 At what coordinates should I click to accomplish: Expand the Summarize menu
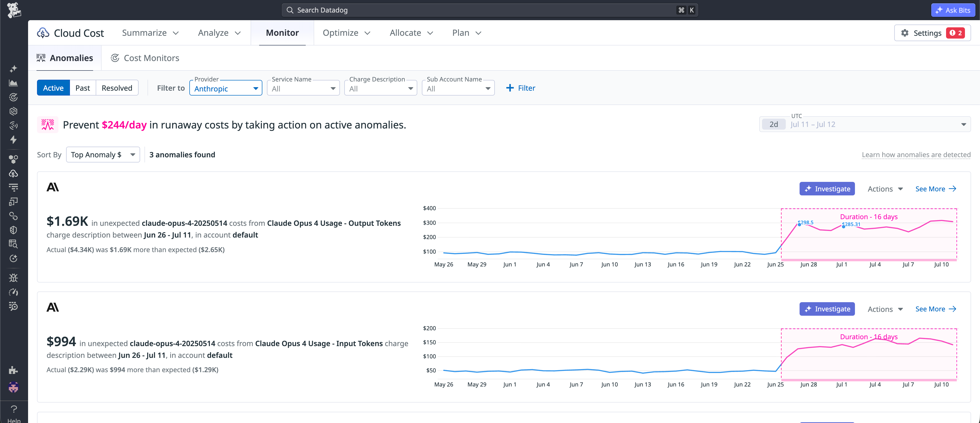[150, 33]
